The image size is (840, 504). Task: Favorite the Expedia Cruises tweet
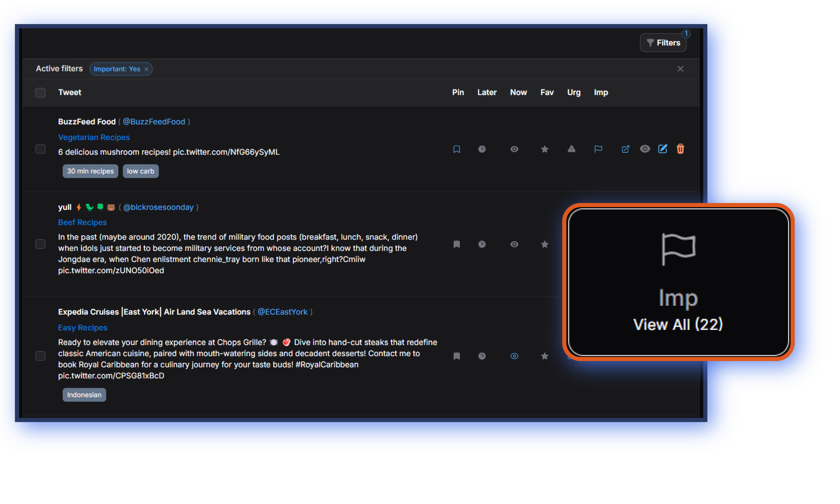(x=545, y=356)
